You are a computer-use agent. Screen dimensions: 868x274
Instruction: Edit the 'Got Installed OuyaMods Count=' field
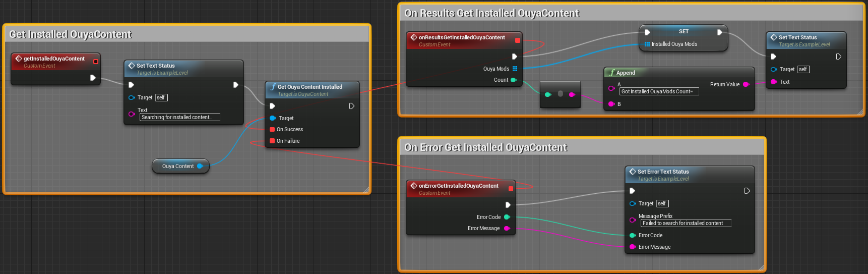tap(659, 91)
